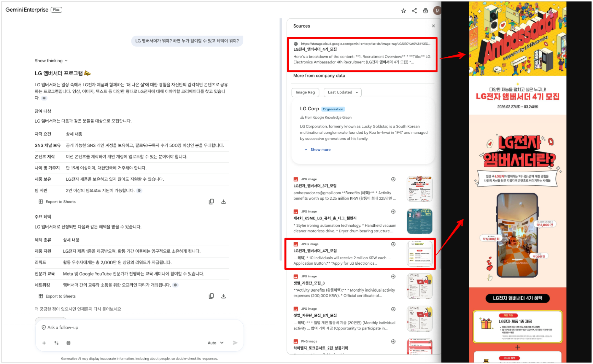
Task: Open the tools settings icon in prompt box
Action: point(56,343)
